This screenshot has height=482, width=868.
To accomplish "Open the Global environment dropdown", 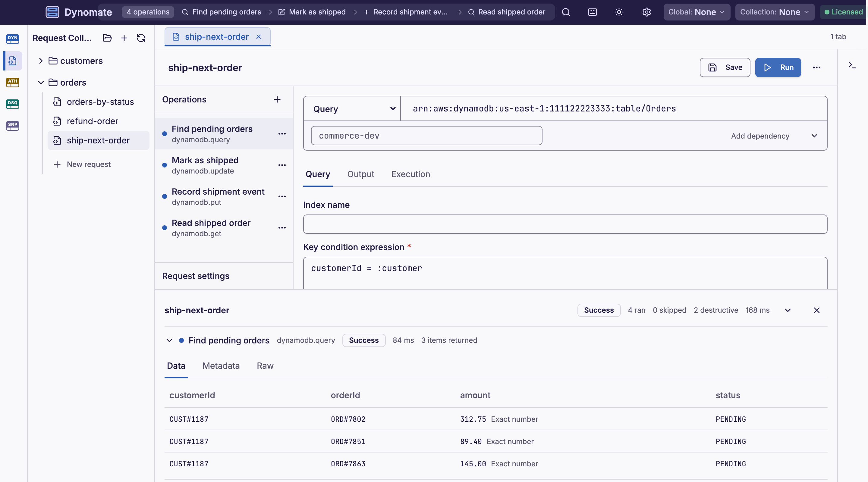I will click(x=697, y=12).
